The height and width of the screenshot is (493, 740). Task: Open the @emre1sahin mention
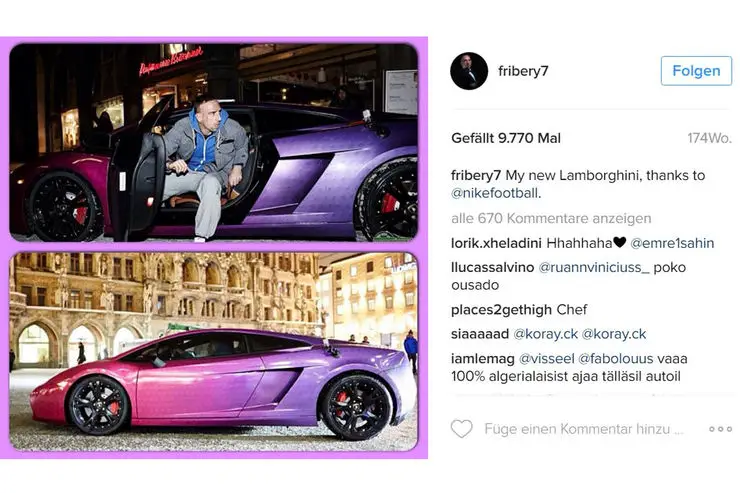click(672, 243)
